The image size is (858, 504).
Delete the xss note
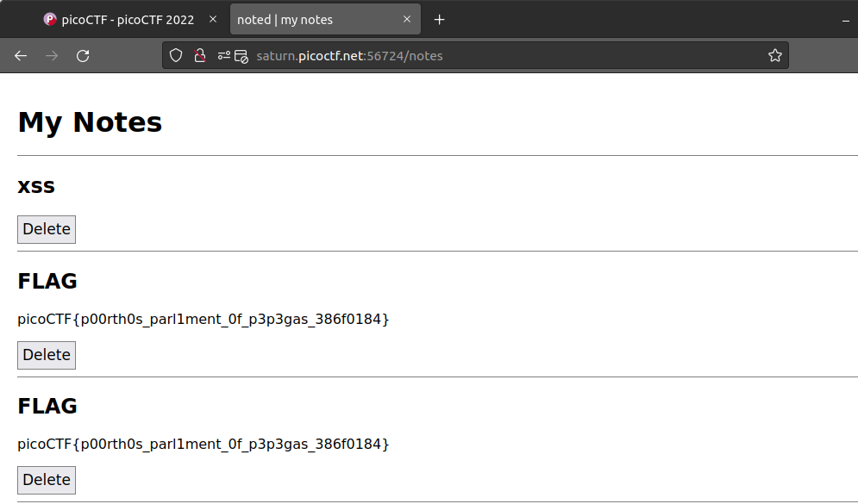[47, 229]
